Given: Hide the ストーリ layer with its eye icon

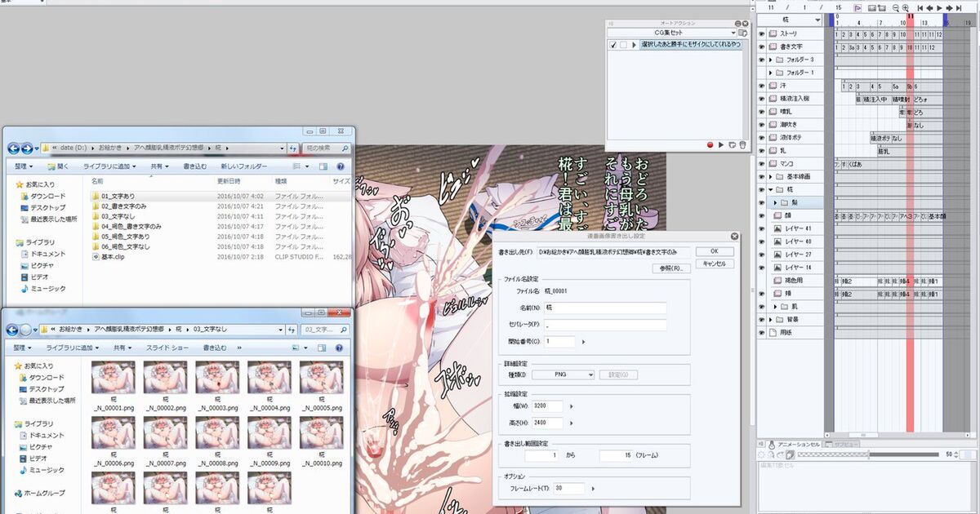Looking at the screenshot, I should 761,34.
